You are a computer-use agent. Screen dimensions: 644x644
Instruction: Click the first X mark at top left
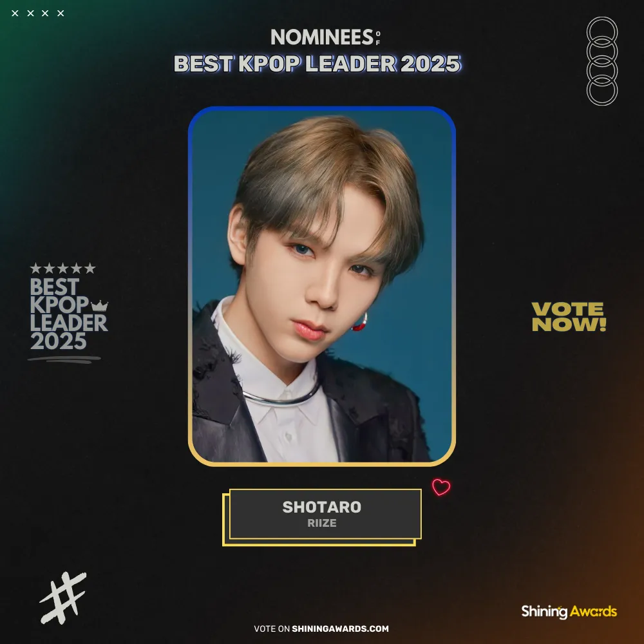15,13
